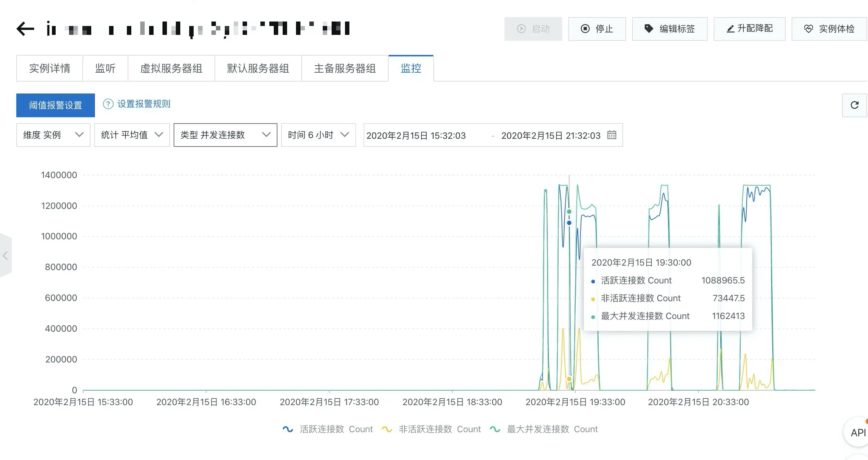868x460 pixels.
Task: Click x-axis label 2020年2月15日 17:33:00
Action: pos(329,402)
